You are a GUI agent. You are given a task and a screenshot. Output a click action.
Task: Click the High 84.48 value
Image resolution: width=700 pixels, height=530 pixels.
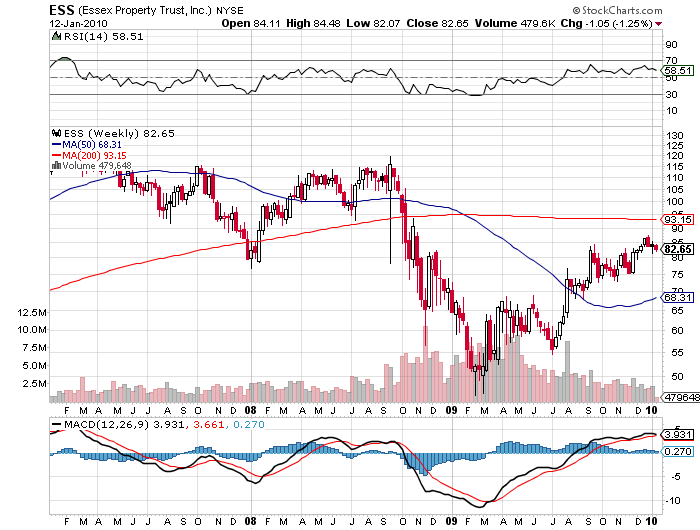pyautogui.click(x=313, y=23)
